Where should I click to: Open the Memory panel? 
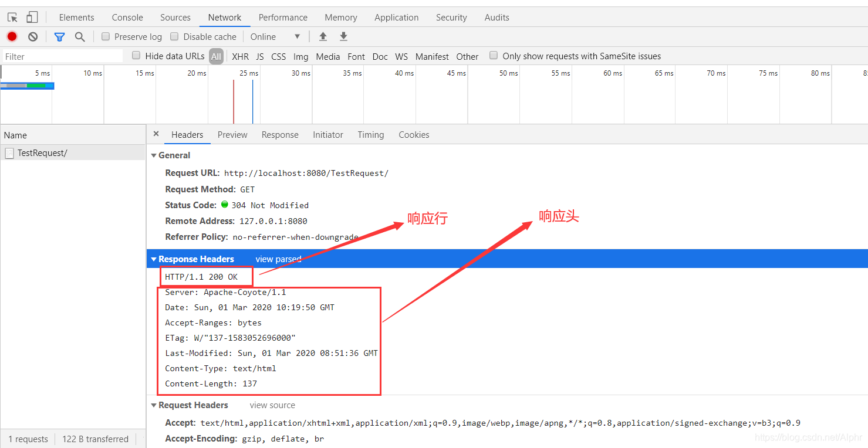[x=341, y=18]
